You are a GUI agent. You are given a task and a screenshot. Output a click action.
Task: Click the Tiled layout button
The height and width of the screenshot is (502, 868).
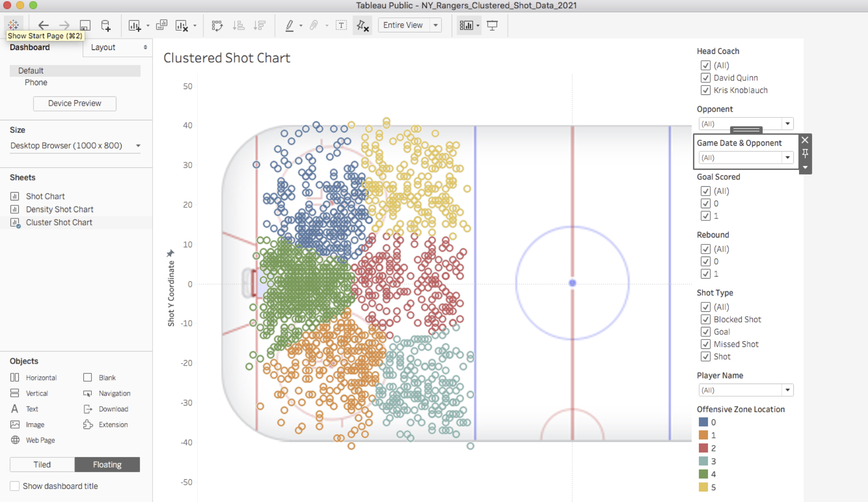pyautogui.click(x=42, y=464)
